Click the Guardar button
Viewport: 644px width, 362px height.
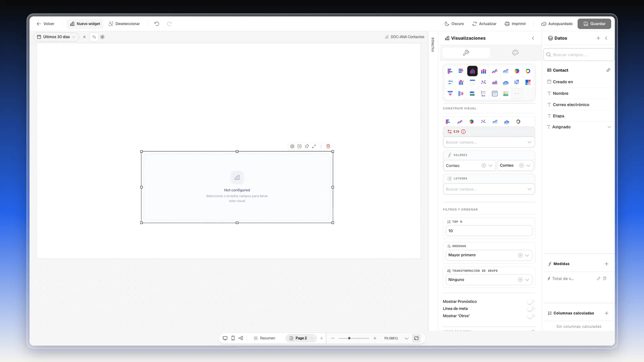(594, 24)
